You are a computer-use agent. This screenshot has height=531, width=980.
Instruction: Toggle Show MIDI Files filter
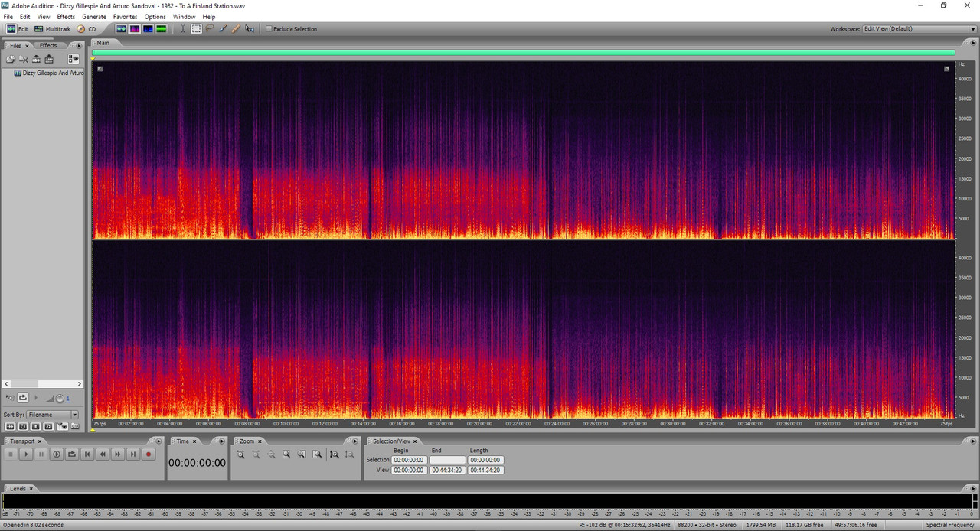[x=48, y=426]
